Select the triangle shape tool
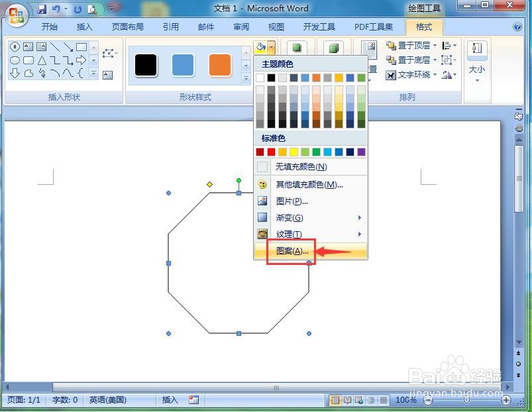 click(x=42, y=60)
